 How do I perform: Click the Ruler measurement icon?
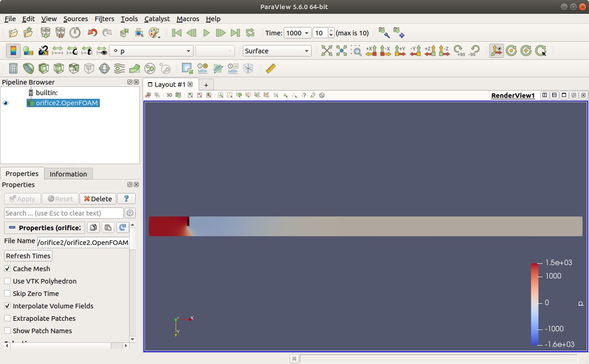pyautogui.click(x=271, y=68)
